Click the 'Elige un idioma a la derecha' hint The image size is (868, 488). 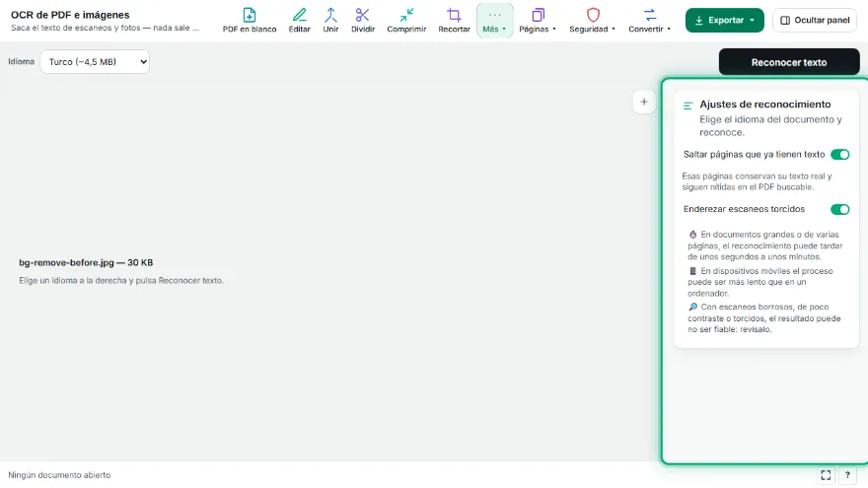tap(121, 281)
